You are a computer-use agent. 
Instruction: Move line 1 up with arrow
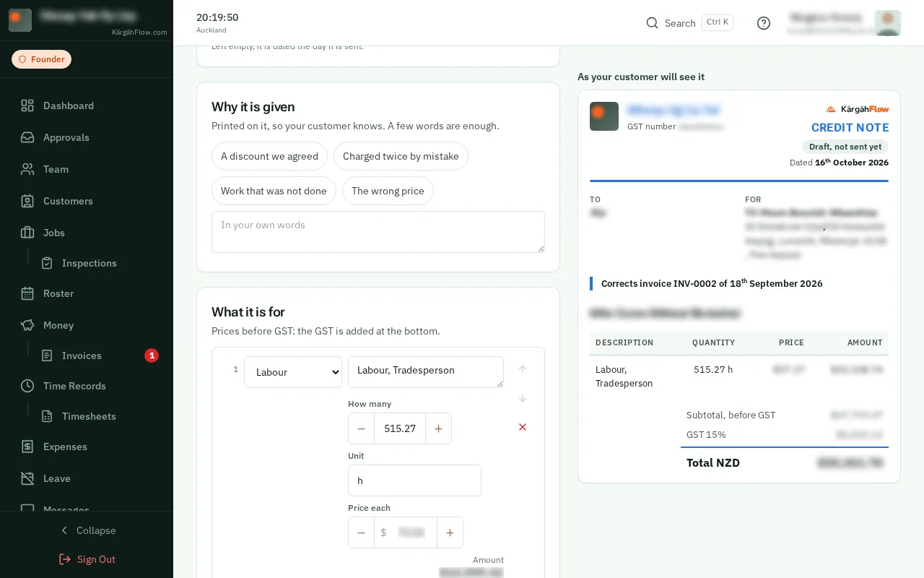(x=523, y=368)
